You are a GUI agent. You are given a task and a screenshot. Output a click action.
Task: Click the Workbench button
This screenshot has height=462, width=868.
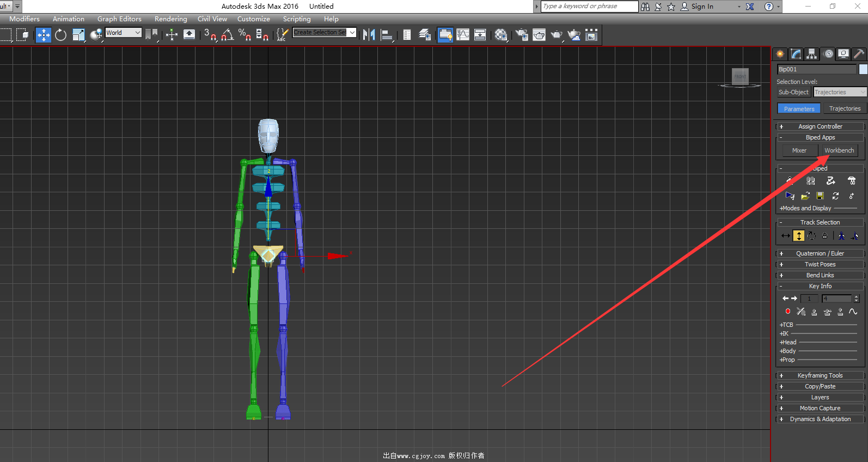pyautogui.click(x=839, y=150)
